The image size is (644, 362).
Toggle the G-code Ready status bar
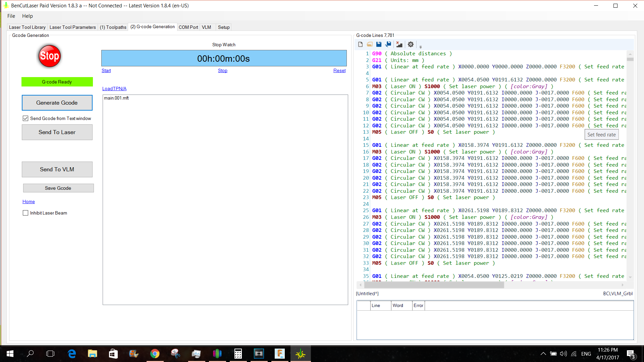click(x=57, y=81)
